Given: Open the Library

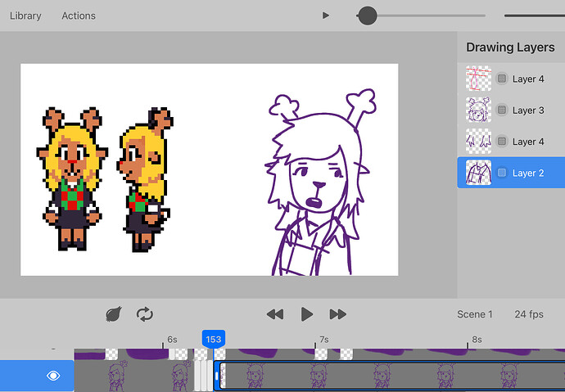Looking at the screenshot, I should 25,16.
